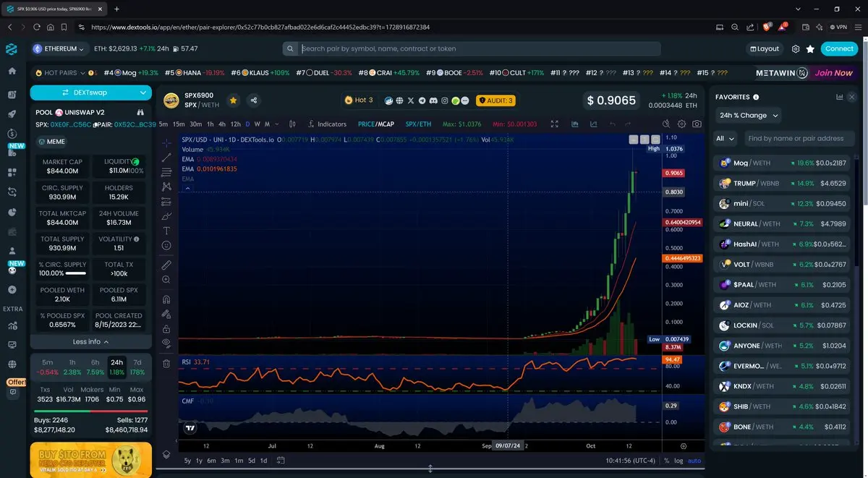
Task: Remove drawings using the trash icon
Action: click(166, 363)
